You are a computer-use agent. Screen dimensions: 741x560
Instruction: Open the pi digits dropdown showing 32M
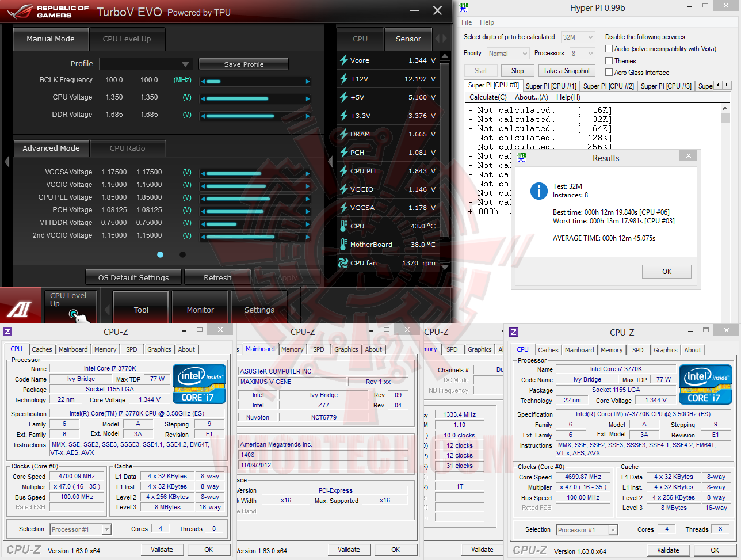[578, 37]
